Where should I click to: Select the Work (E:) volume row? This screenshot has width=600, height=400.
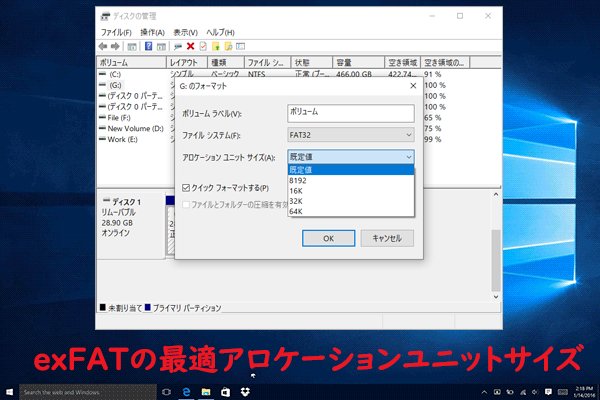125,138
